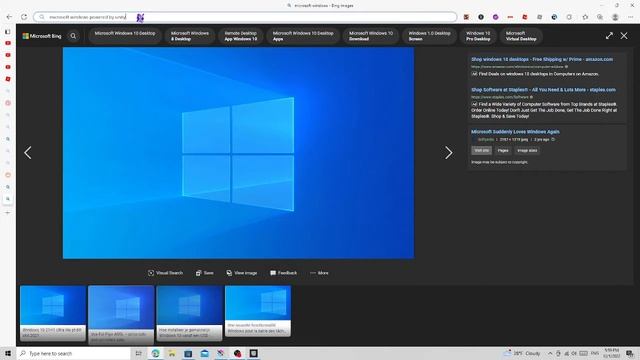Click the Pages button

503,151
